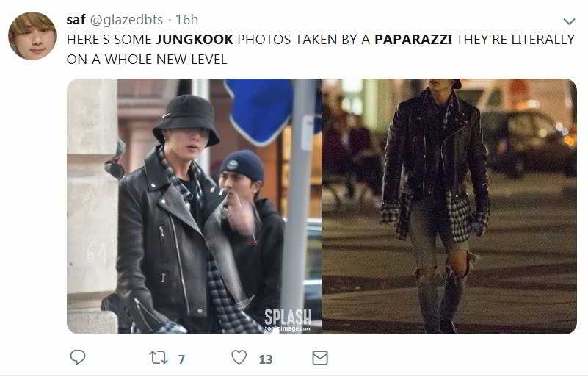Click the bold JUNGKOOK word in the tweet
Screen dimensions: 588x377
[x=195, y=40]
